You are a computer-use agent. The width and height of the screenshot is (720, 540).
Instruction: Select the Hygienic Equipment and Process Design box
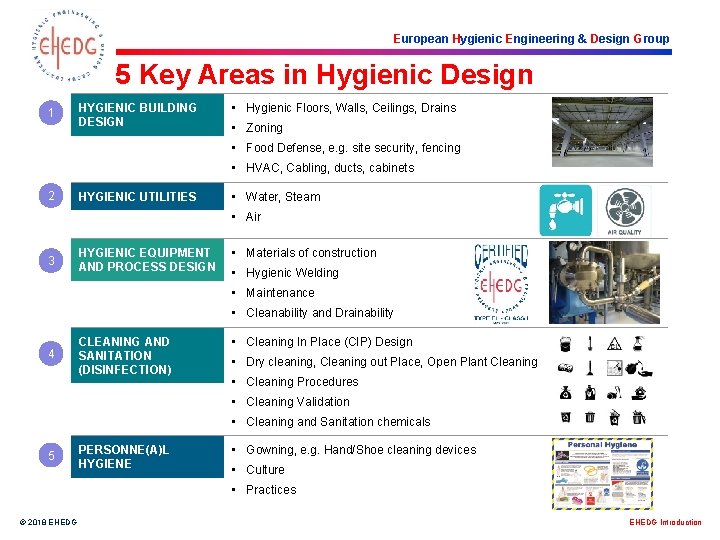coord(147,260)
